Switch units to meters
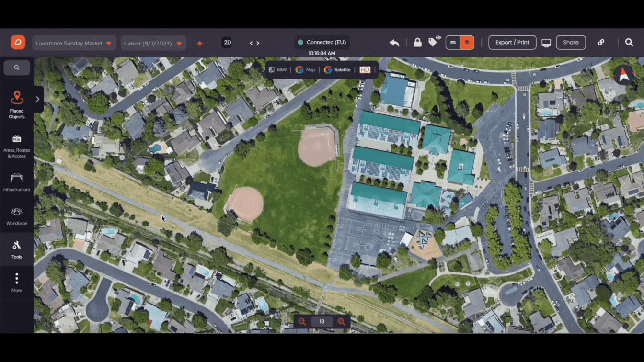This screenshot has width=644, height=362. 453,42
